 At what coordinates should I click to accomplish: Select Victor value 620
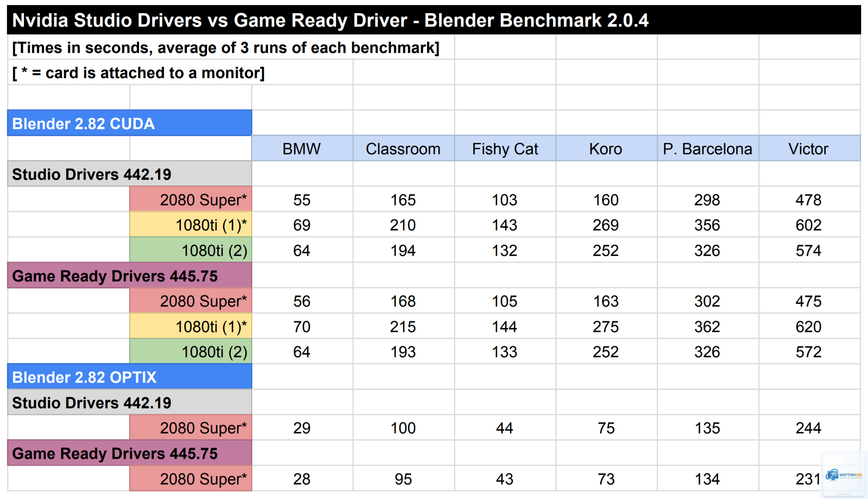tap(809, 327)
